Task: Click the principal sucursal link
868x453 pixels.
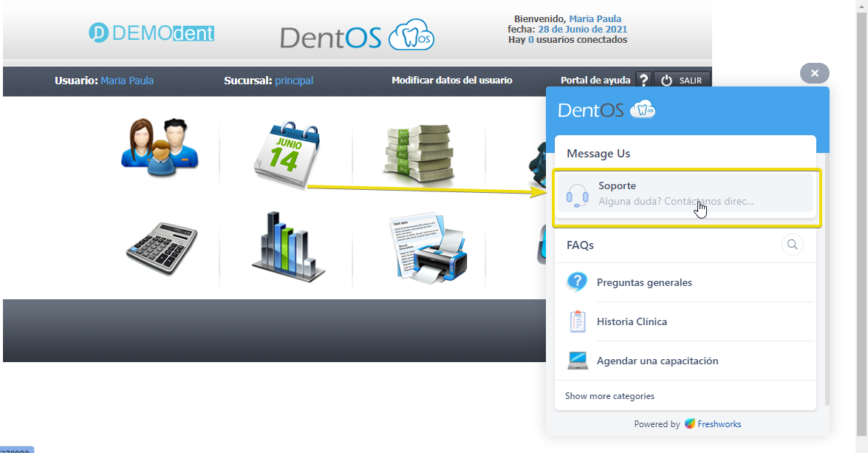Action: (294, 81)
